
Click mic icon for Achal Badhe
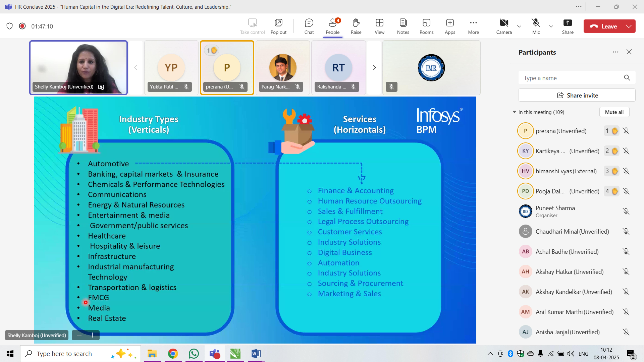626,252
